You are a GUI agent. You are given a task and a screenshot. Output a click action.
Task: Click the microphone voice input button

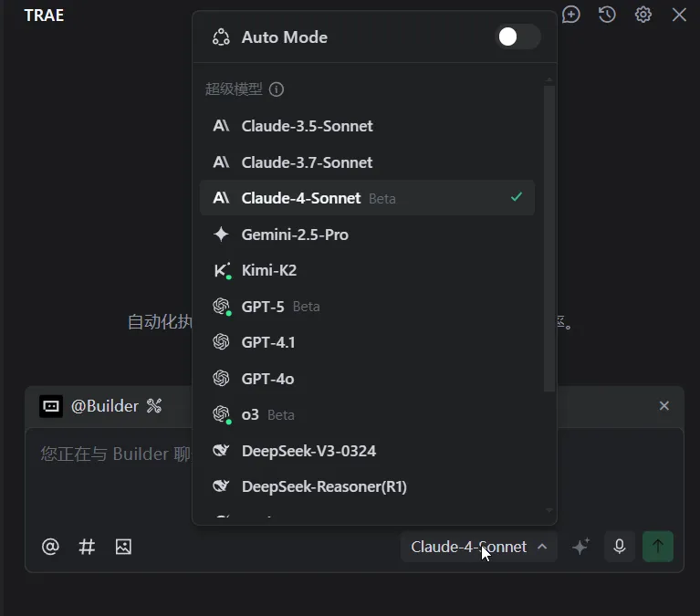coord(620,547)
